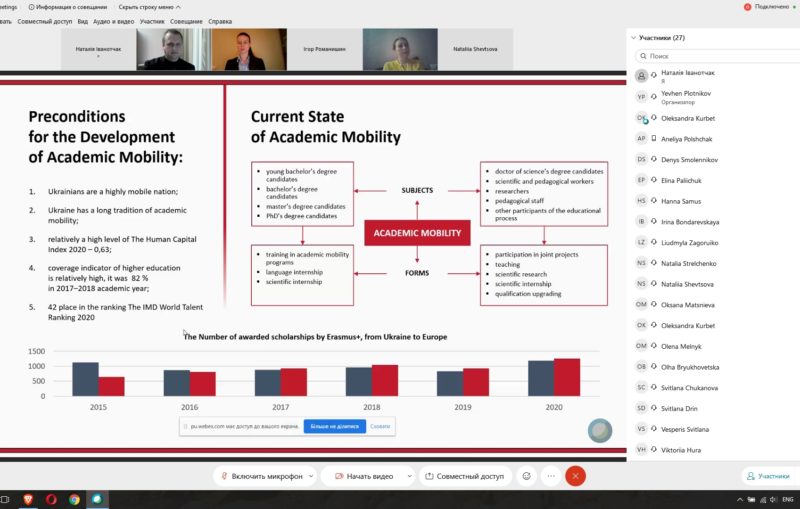800x509 pixels.
Task: Click the Chrome taskbar icon
Action: tap(74, 499)
